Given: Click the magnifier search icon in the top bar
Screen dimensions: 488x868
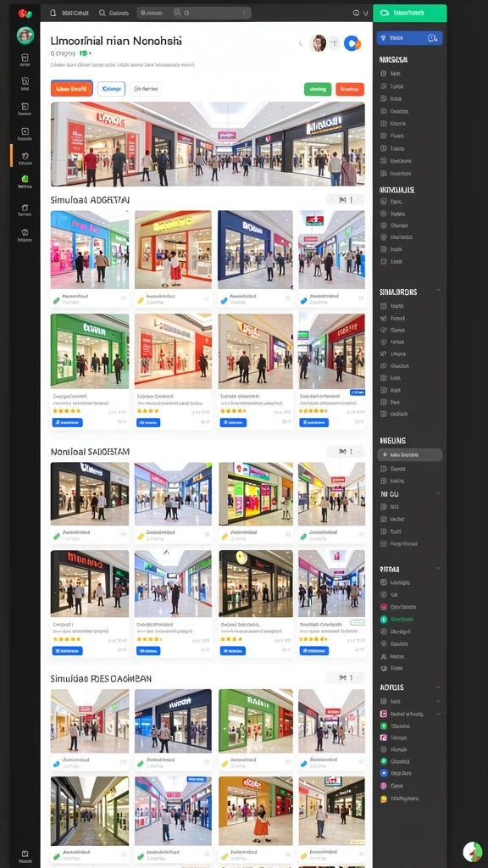Looking at the screenshot, I should [103, 12].
